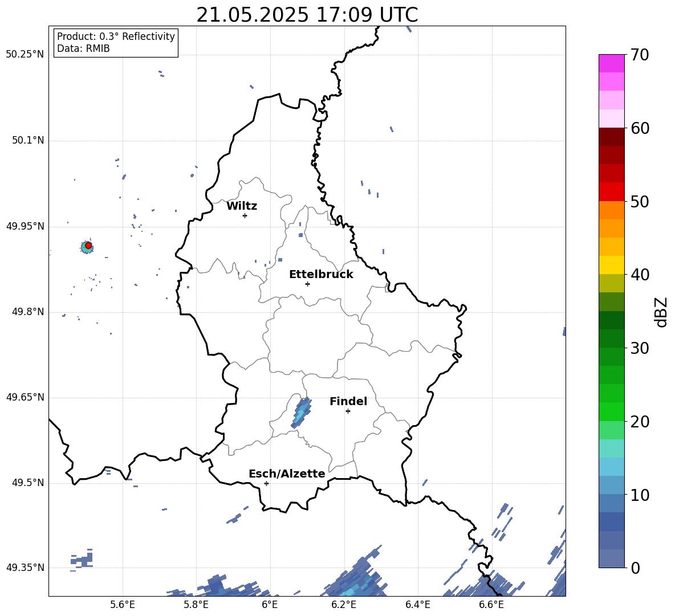Click the '6.2°E' longitude label
The image size is (675, 616).
344,605
